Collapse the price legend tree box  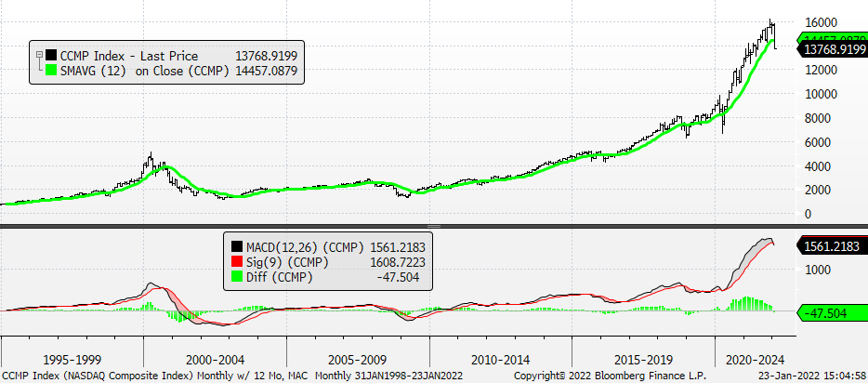click(38, 54)
